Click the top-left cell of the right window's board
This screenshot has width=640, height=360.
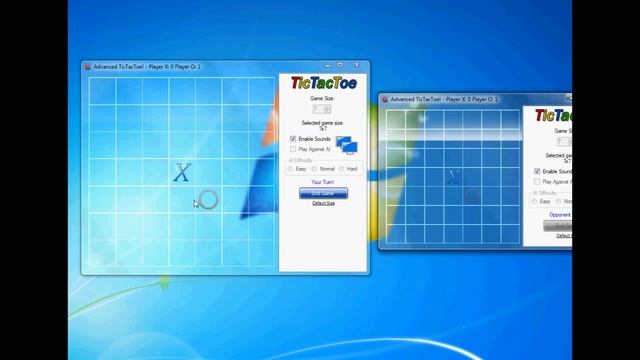pos(396,119)
